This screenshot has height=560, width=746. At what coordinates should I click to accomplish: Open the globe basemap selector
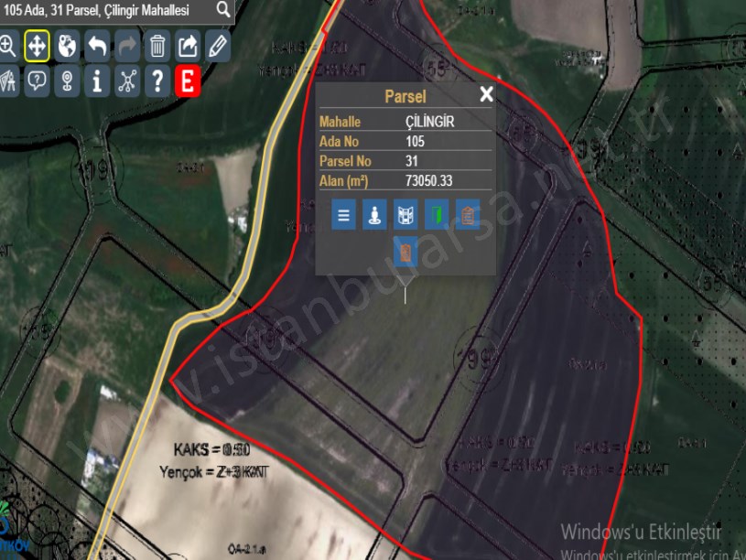pos(67,46)
